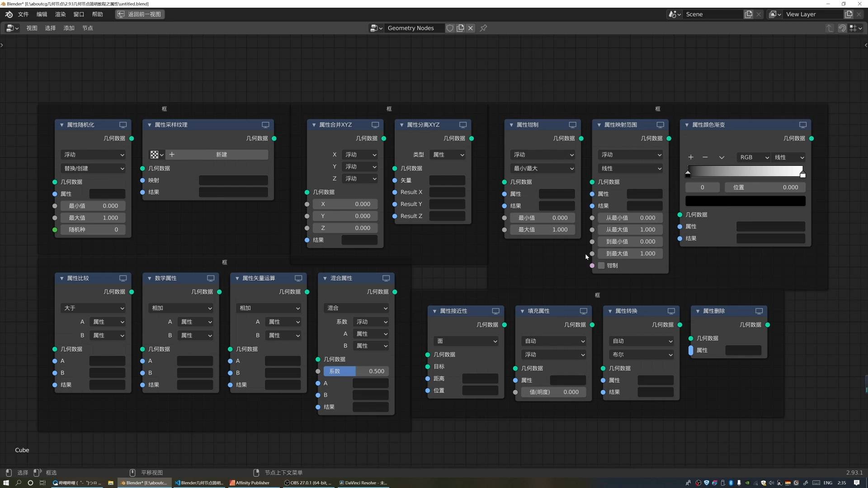
Task: Click the 系数 0.500 slider
Action: click(x=356, y=371)
